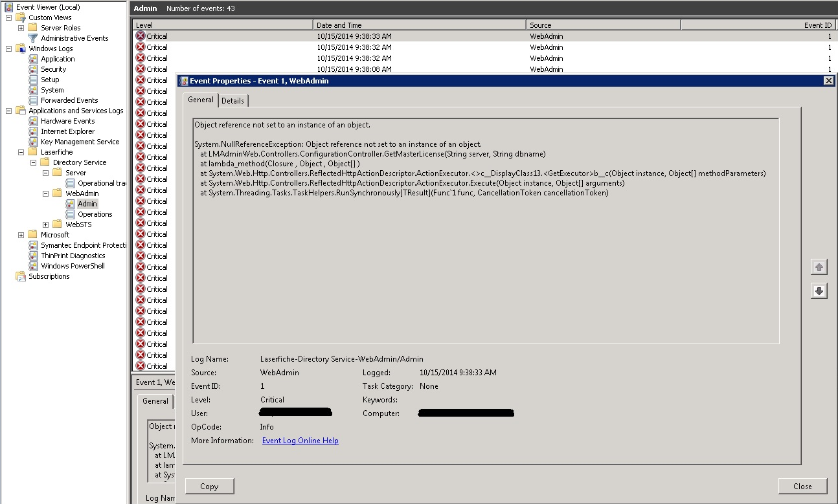Click the Log Name value Laserfiche-Directory Service-WebAdmin/Admin
The width and height of the screenshot is (838, 504).
click(342, 359)
